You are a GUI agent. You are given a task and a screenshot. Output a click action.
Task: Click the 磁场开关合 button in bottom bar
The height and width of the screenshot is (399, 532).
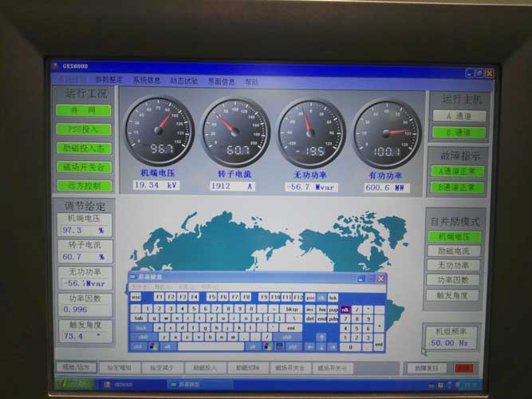click(290, 368)
